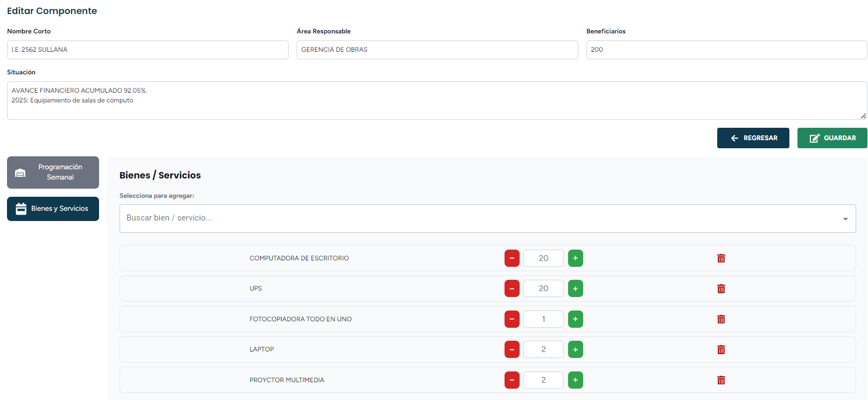Screen dimensions: 868x400
Task: Decrease PROYCTOR MULTIMEDIA quantity by one
Action: 512,380
